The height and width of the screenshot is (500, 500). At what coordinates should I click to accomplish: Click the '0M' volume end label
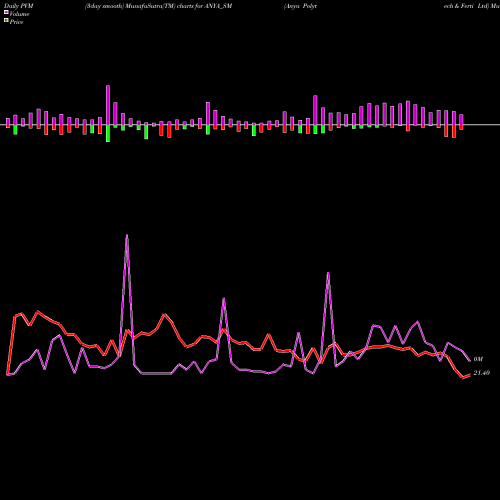tap(478, 359)
